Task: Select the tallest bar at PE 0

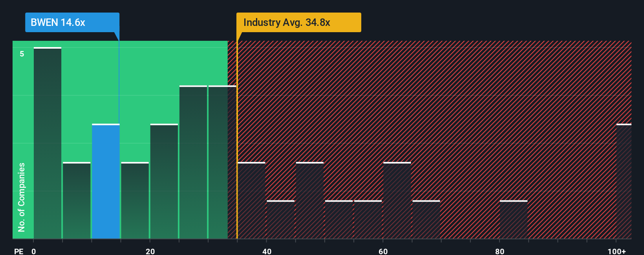Action: (48, 143)
